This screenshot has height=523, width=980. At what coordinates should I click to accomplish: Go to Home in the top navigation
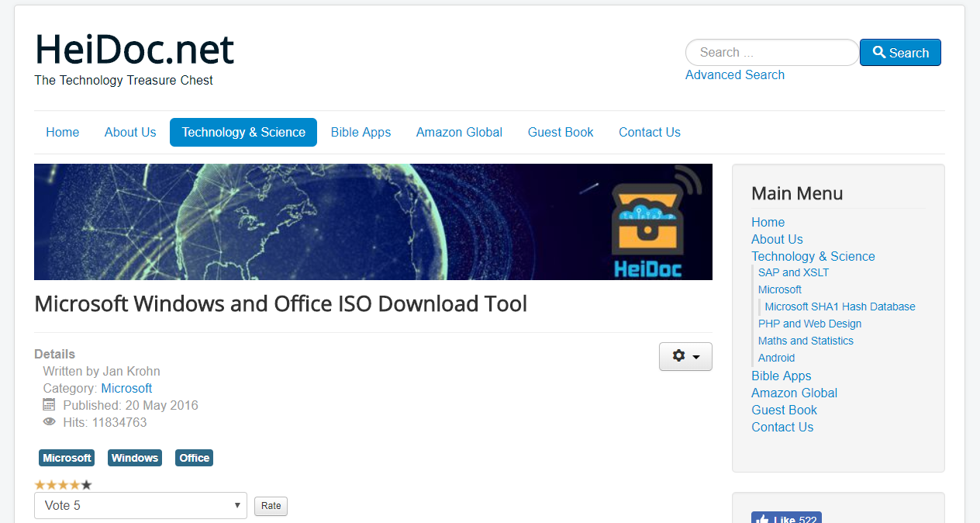coord(63,132)
